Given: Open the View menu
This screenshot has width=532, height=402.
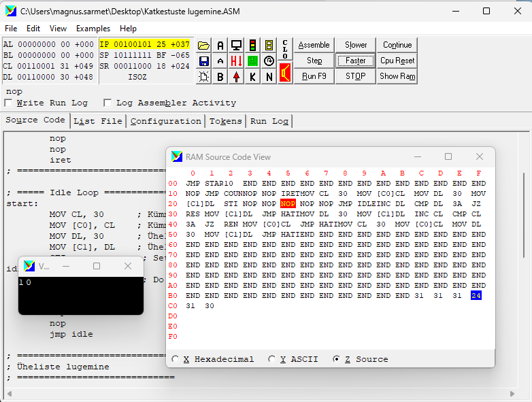Looking at the screenshot, I should coord(58,29).
